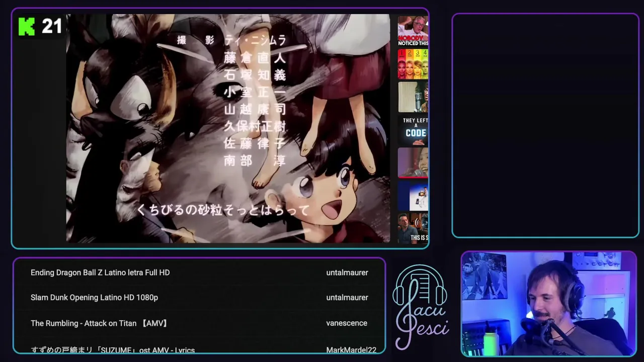Select 'Ending Dragon Ball Z Latino letra Full HD'
Viewport: 644px width, 362px height.
(x=100, y=273)
